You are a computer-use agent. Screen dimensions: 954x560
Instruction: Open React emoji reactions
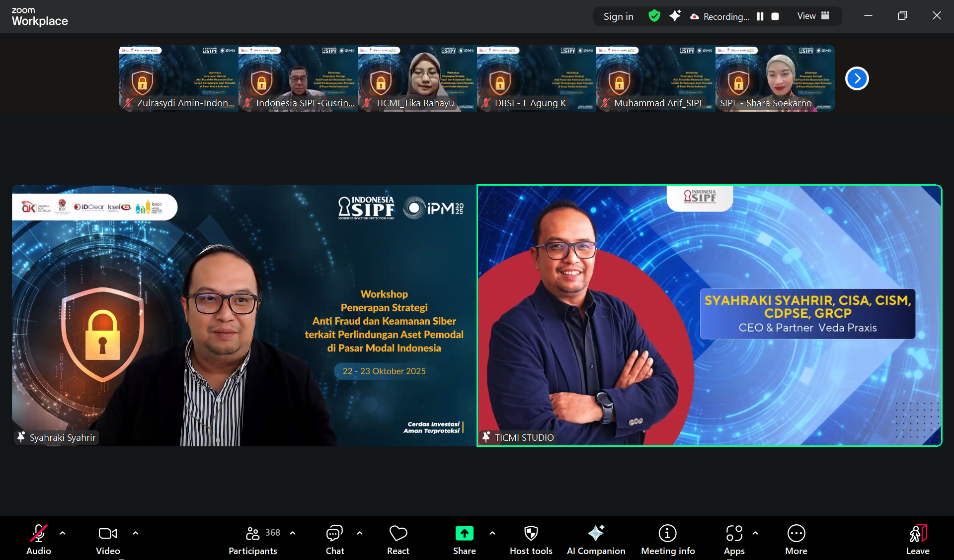(x=398, y=539)
